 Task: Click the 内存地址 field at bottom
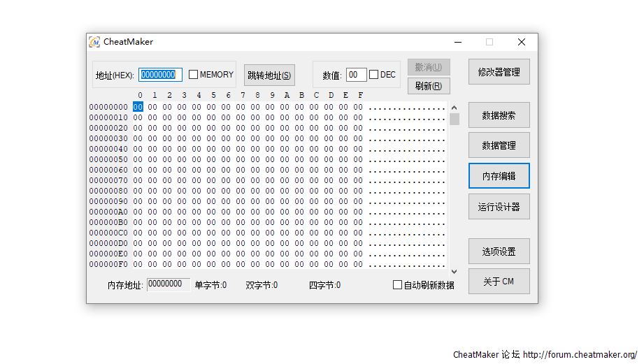click(168, 284)
